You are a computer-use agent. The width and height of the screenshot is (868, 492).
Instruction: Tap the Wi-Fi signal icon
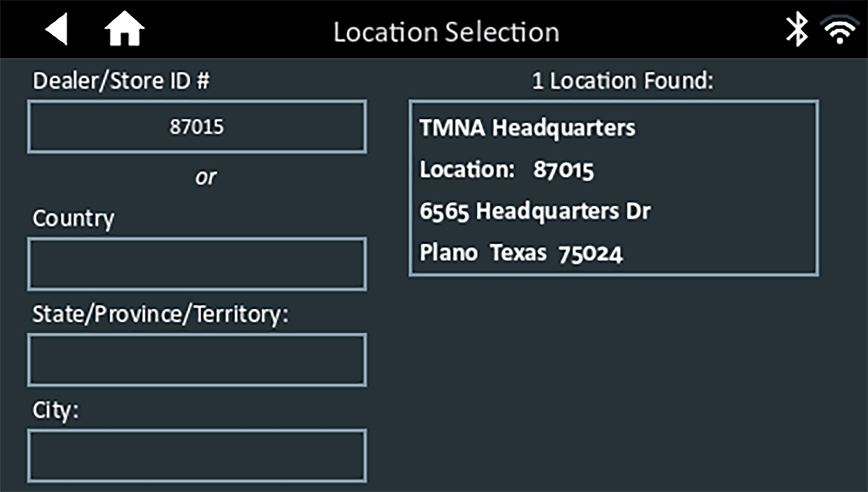click(840, 30)
